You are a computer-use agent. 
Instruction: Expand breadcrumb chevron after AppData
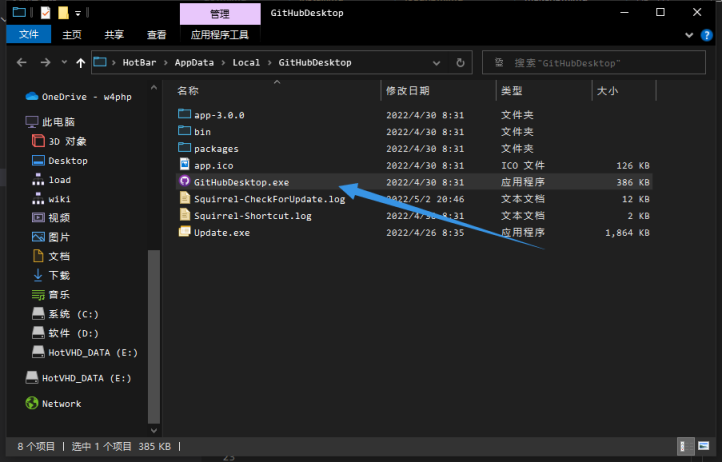click(223, 63)
